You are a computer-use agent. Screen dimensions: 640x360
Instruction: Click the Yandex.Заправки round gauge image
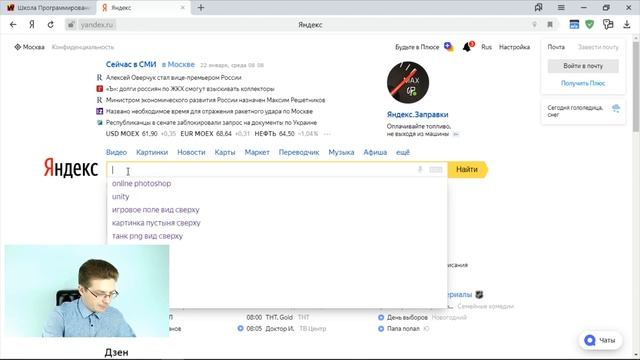click(408, 82)
